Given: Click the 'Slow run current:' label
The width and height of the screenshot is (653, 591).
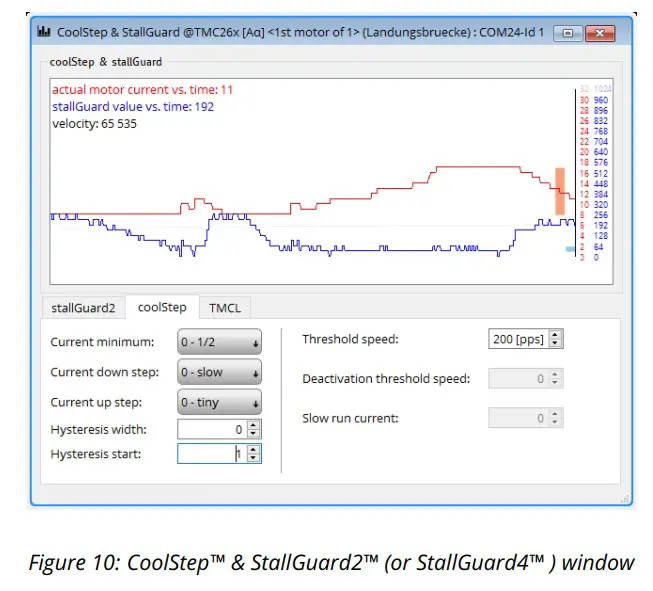Looking at the screenshot, I should point(351,418).
